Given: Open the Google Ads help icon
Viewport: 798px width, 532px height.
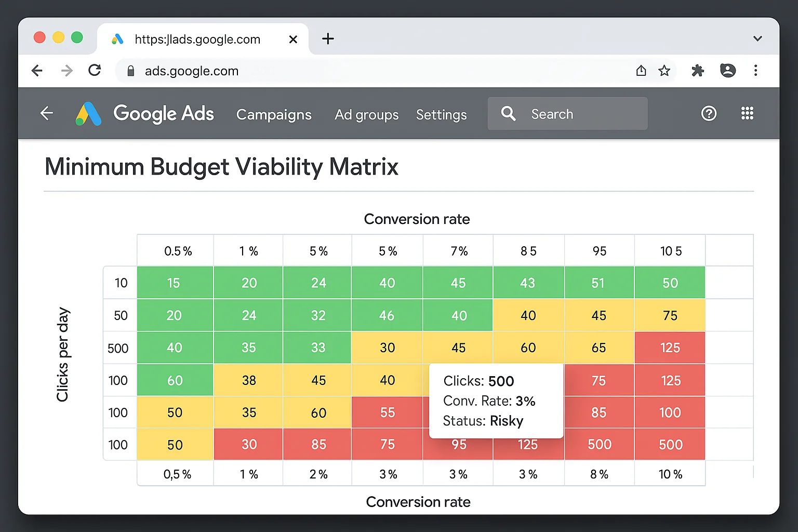Looking at the screenshot, I should (x=709, y=113).
